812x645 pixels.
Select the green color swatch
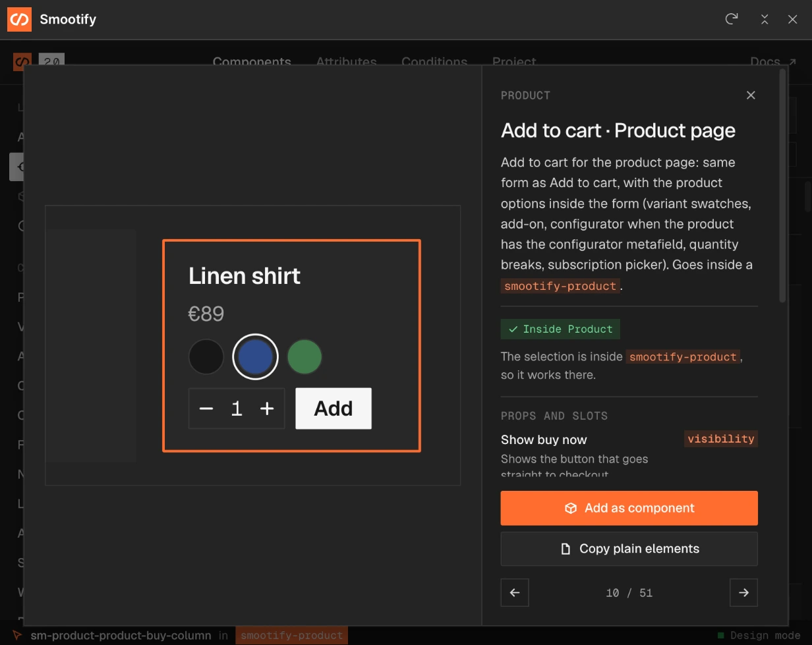click(304, 356)
